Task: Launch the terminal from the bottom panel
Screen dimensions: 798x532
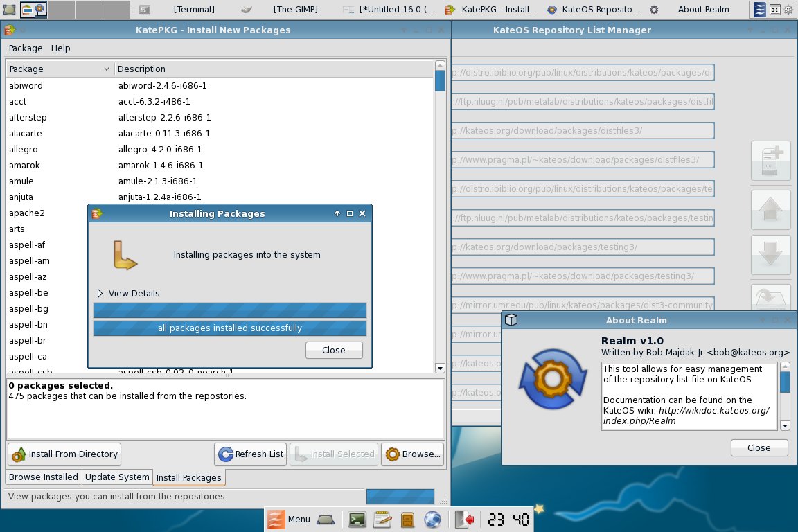Action: click(x=357, y=520)
